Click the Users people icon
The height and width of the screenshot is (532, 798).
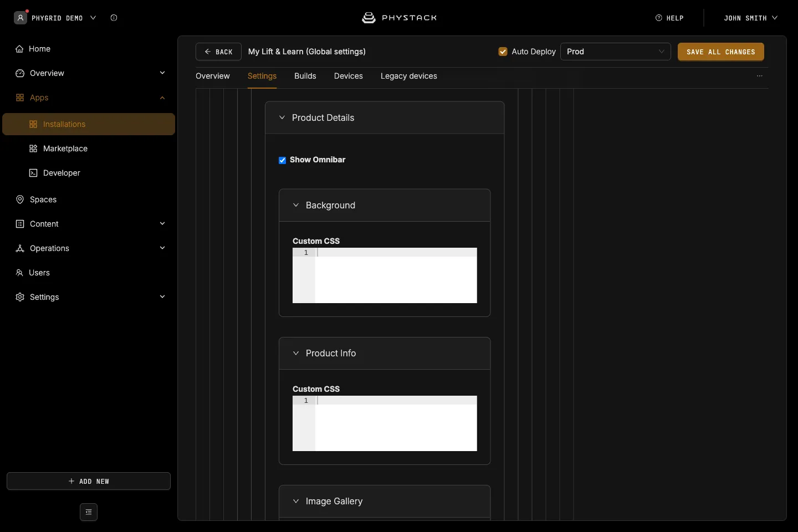(x=19, y=273)
